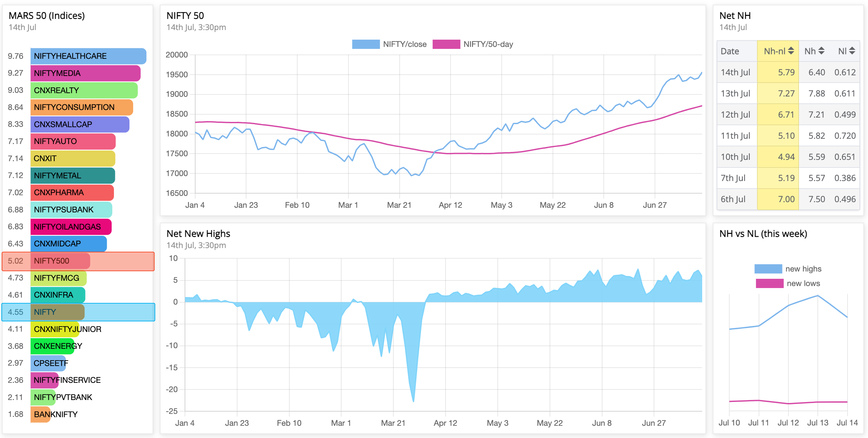Click the MARS 50 (Indices) title
868x438 pixels.
click(47, 16)
